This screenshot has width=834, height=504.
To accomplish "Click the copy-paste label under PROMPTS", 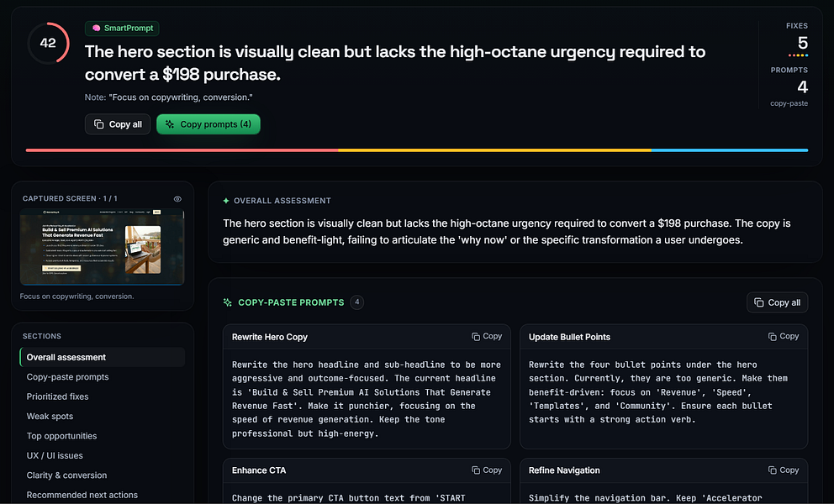I will click(789, 103).
